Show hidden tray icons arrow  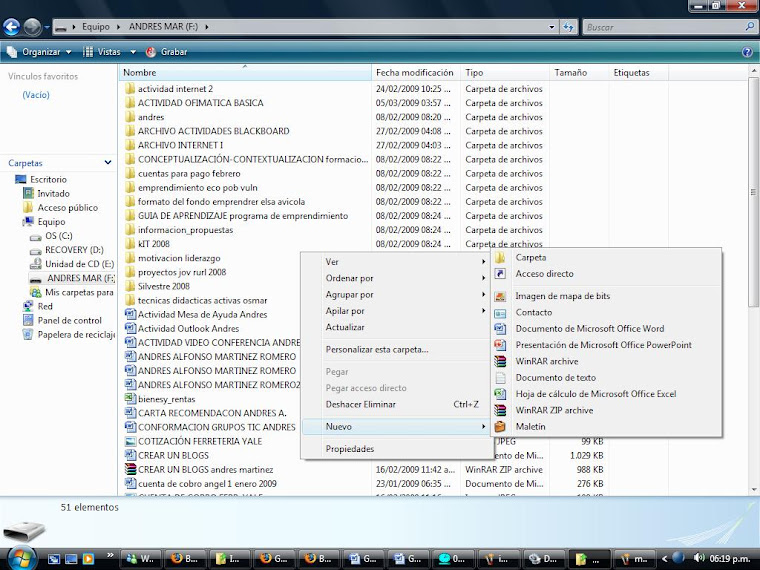tap(665, 558)
